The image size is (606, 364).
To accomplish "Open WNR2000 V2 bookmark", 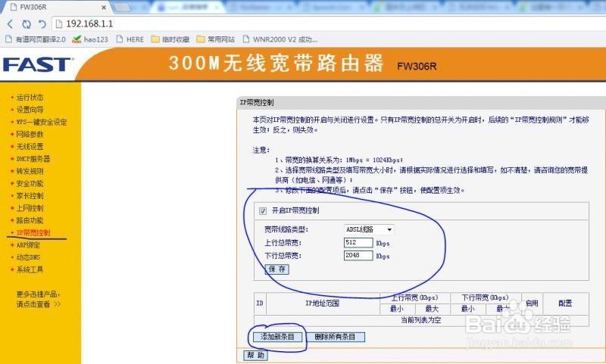I will click(280, 39).
